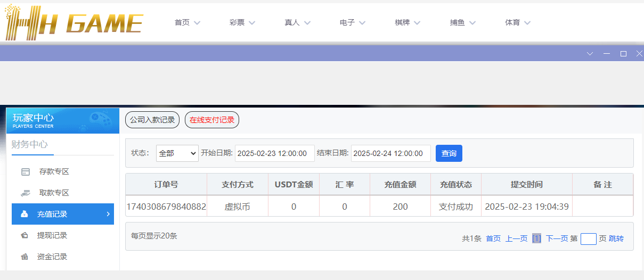
Task: Expand the 彩票 navigation menu
Action: [242, 22]
